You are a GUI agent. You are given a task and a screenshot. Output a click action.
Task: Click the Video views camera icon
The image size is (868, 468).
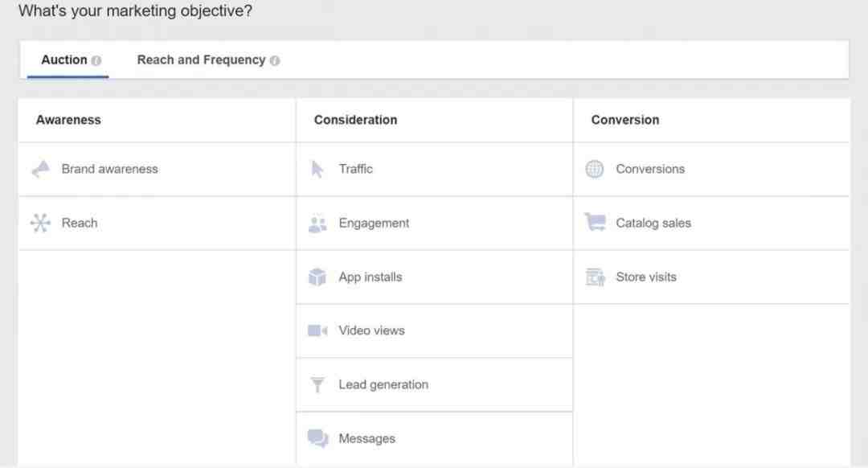[x=317, y=331]
